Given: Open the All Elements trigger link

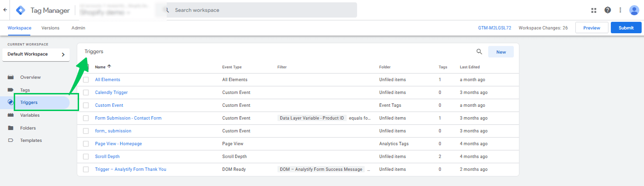Looking at the screenshot, I should pyautogui.click(x=107, y=80).
